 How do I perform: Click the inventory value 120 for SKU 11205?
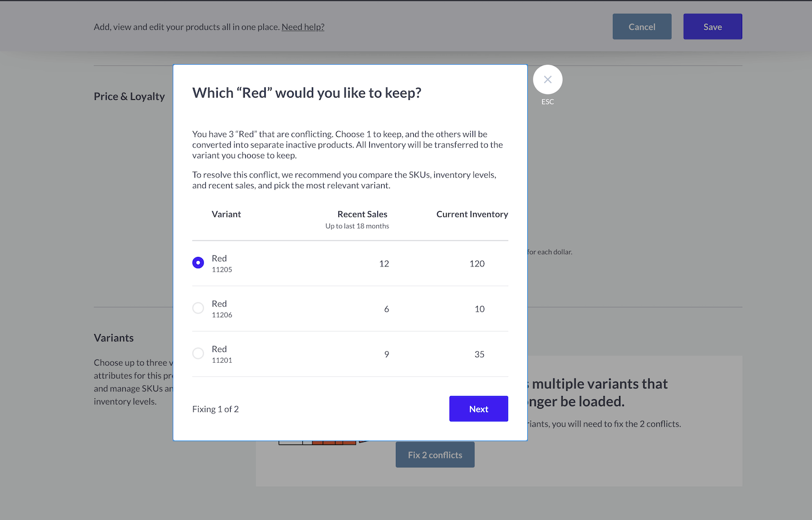point(477,264)
